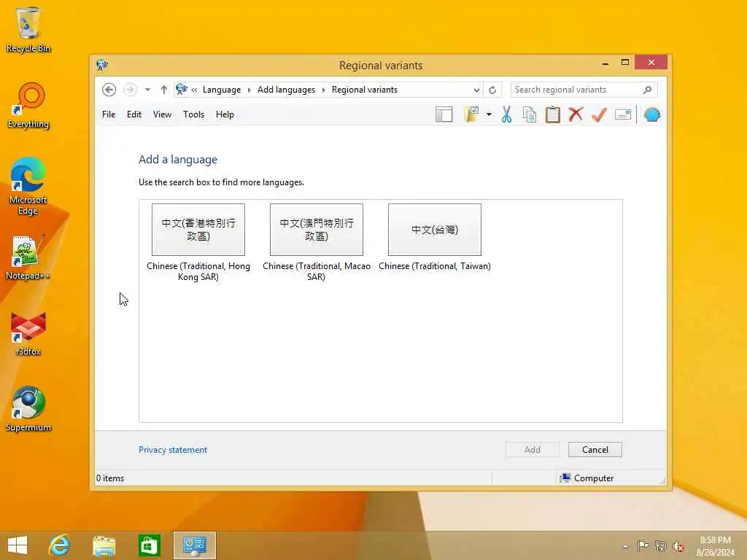Open Internet Explorer from the taskbar
The image size is (747, 560).
click(x=60, y=545)
